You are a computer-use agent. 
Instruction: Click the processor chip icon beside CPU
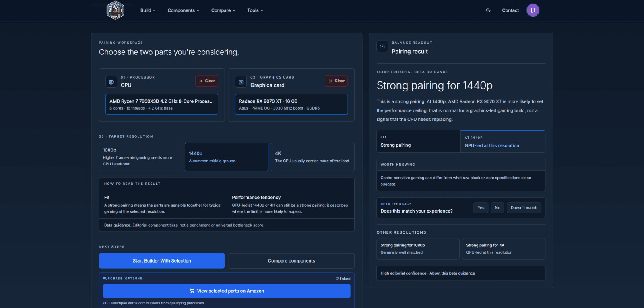pos(111,82)
